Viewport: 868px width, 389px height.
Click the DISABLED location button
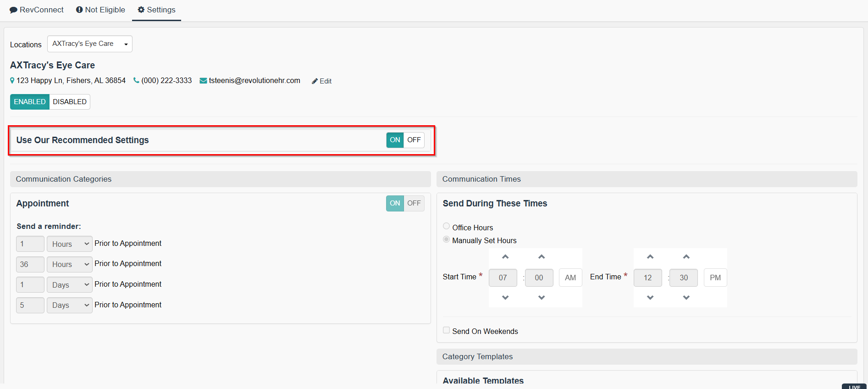pos(70,102)
